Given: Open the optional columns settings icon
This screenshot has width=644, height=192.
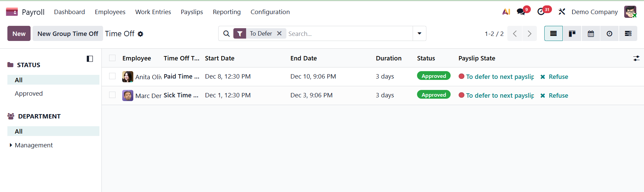Looking at the screenshot, I should click(636, 58).
